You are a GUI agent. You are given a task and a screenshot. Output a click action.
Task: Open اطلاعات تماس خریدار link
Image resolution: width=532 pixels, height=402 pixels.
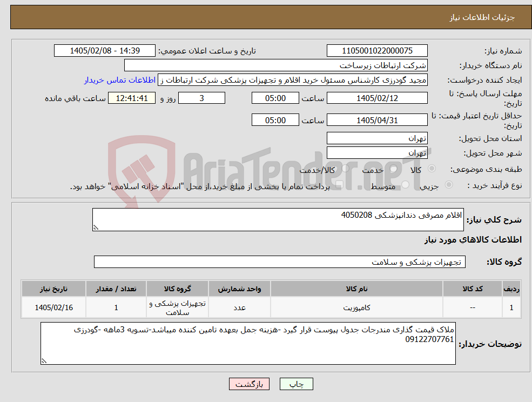click(120, 80)
